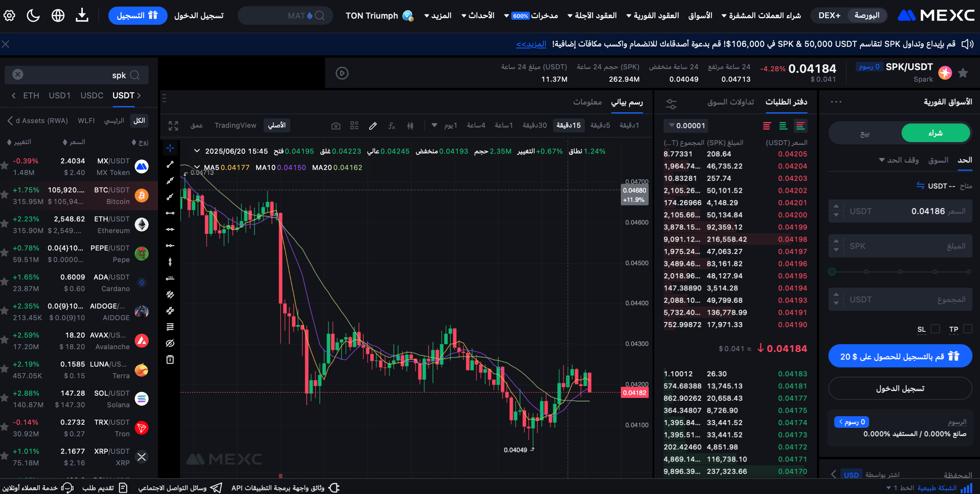Viewport: 980px width, 494px height.
Task: Select the WLFI category filter
Action: coord(86,121)
